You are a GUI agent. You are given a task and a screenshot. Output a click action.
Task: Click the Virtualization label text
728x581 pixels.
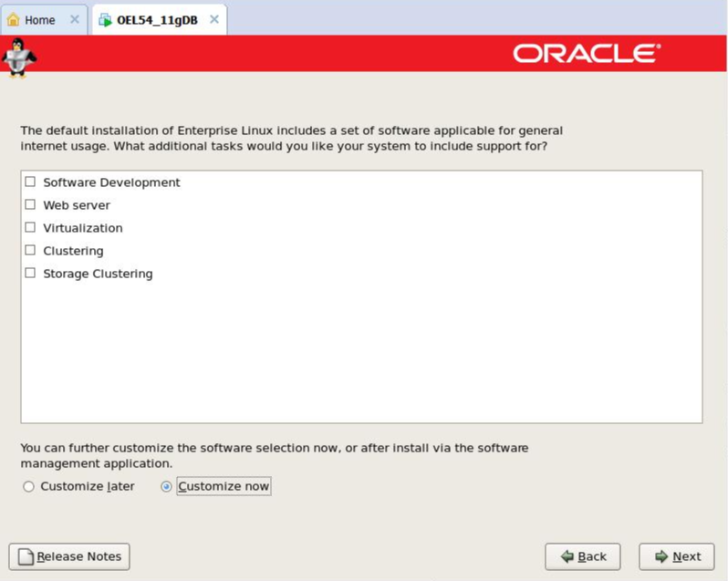click(83, 228)
